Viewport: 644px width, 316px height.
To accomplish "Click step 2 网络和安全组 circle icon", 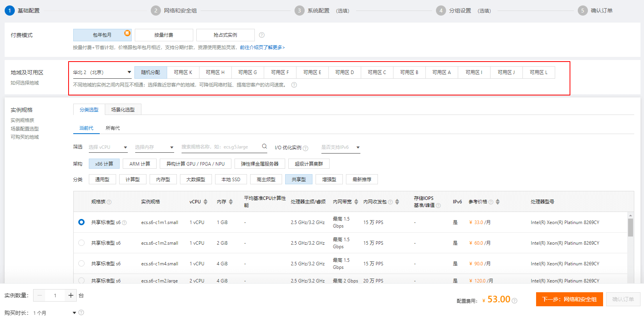I will coord(156,11).
